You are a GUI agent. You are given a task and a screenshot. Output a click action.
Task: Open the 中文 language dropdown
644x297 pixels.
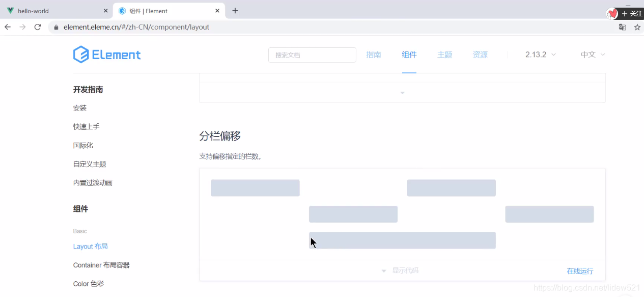coord(593,55)
